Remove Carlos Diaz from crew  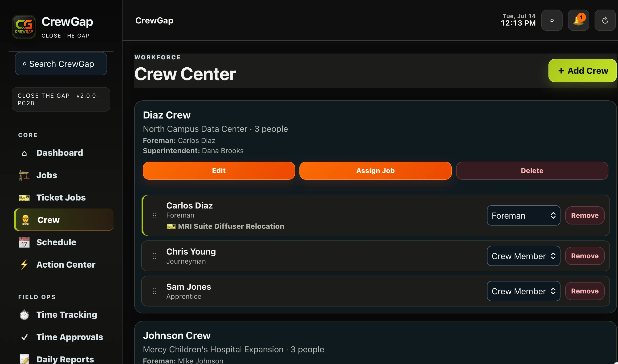pyautogui.click(x=585, y=215)
